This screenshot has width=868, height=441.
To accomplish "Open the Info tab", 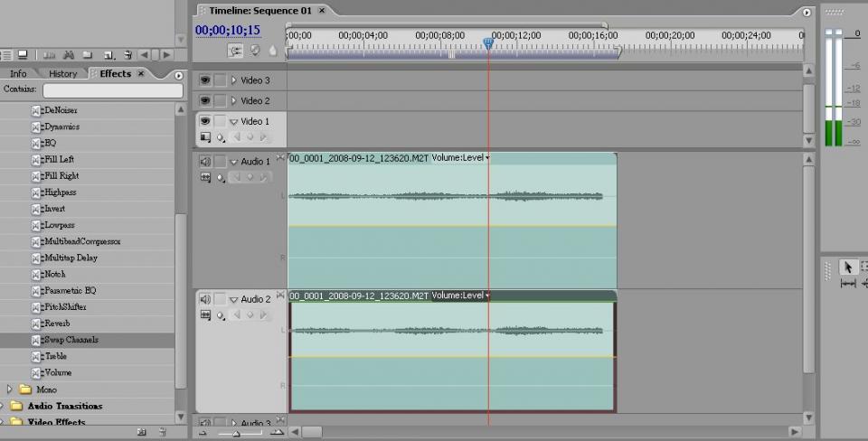I will pyautogui.click(x=18, y=74).
